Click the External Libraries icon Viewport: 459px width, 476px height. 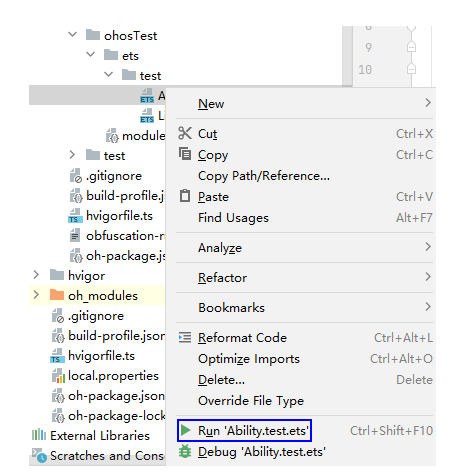(39, 435)
